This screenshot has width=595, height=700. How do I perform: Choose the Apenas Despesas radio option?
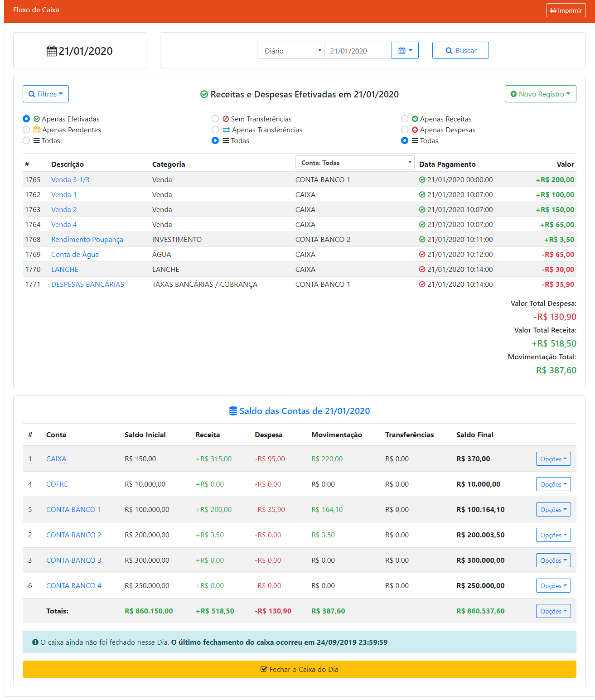pos(405,130)
